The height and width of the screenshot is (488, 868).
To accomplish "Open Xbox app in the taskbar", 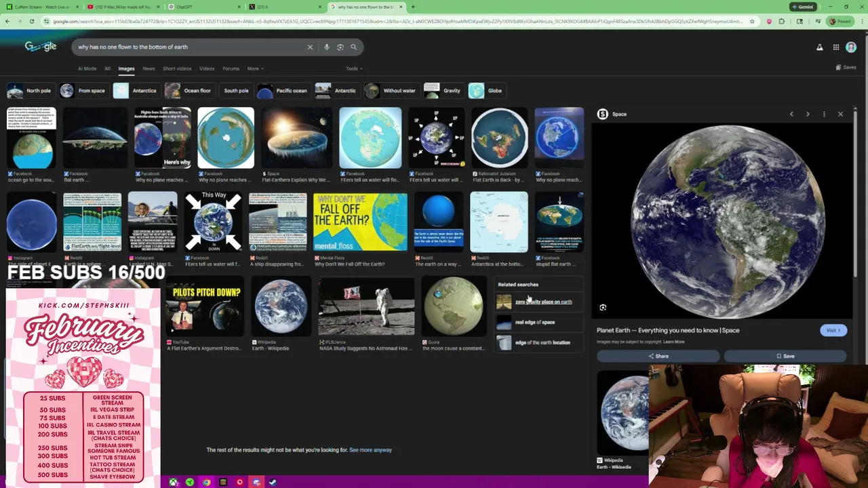I will [174, 482].
